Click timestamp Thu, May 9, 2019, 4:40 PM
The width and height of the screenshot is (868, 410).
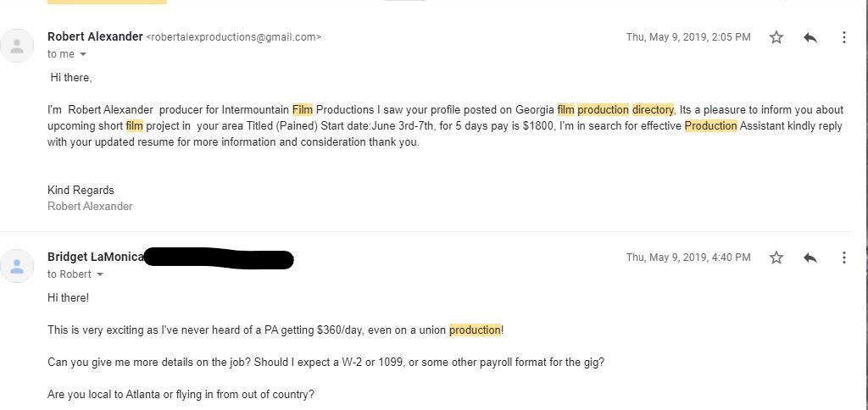click(x=688, y=258)
